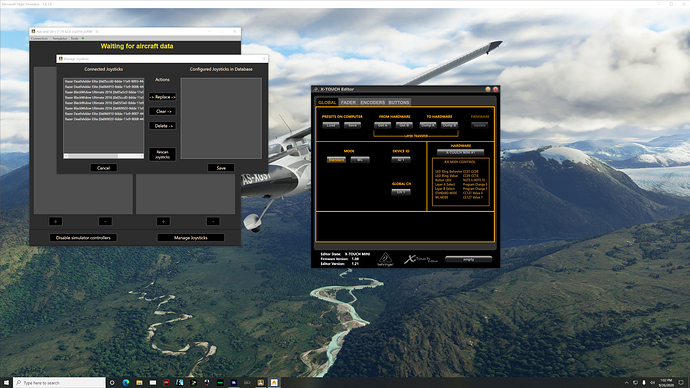This screenshot has height=388, width=690.
Task: Close the Manage Joysticks dialog
Action: (264, 59)
